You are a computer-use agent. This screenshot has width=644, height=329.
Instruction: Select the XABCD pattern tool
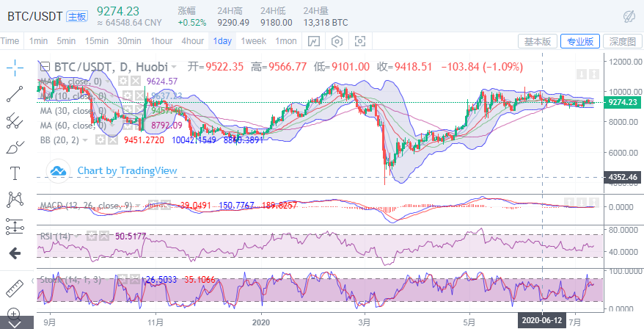(15, 200)
